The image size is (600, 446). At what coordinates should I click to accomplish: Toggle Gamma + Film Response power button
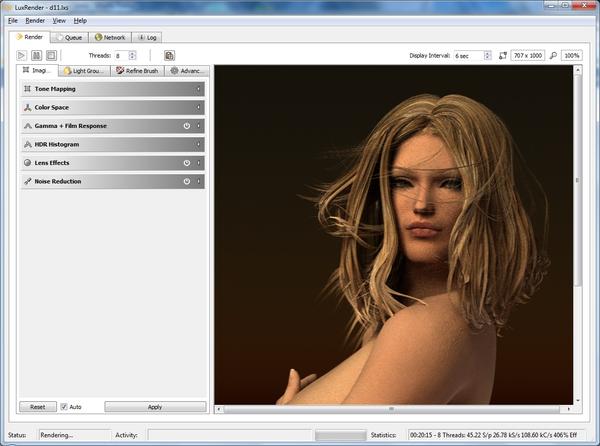187,126
